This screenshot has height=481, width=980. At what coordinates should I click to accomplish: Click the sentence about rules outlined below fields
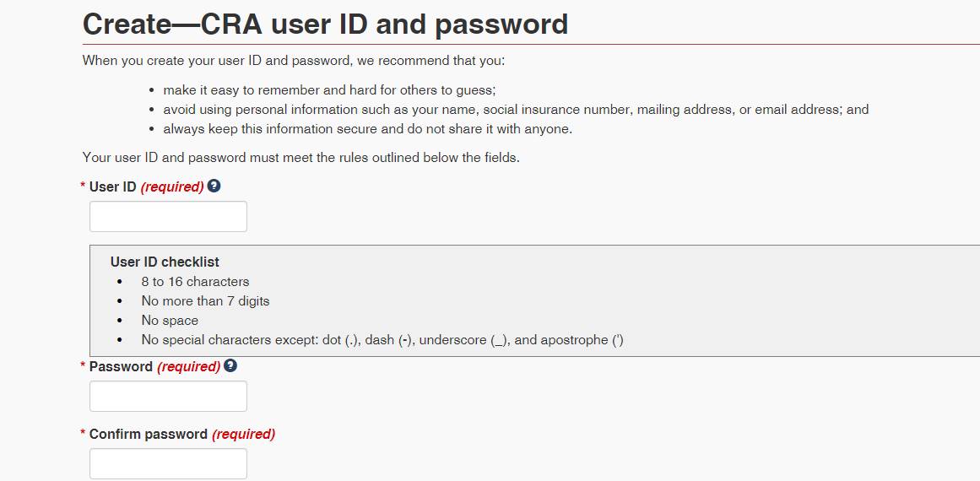(x=300, y=158)
